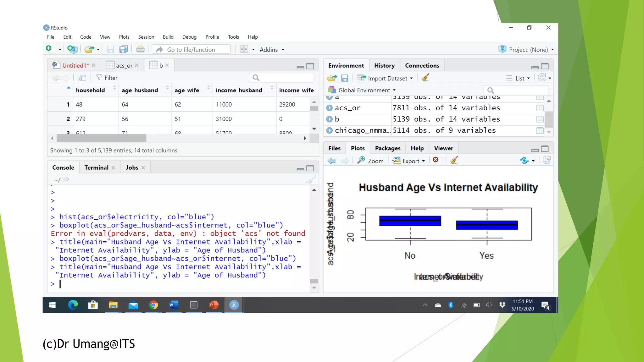
Task: View chicago_nmma data table icon
Action: (x=540, y=131)
